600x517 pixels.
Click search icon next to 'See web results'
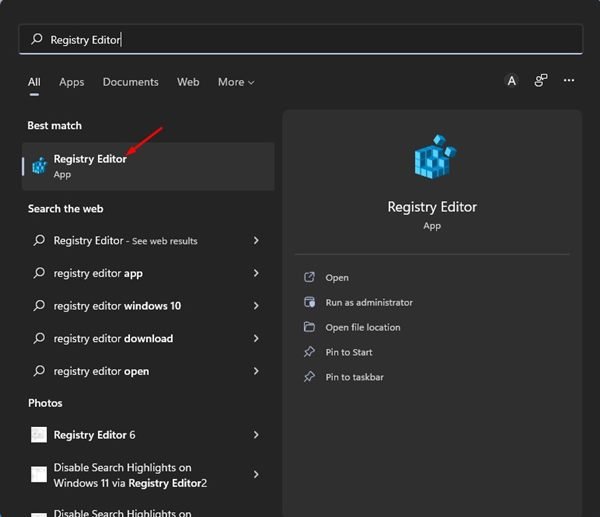pyautogui.click(x=39, y=240)
